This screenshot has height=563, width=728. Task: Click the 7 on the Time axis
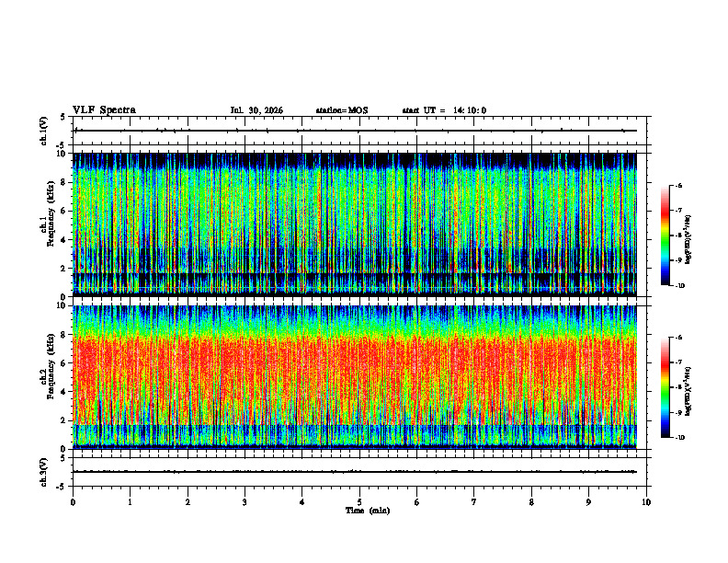point(474,502)
